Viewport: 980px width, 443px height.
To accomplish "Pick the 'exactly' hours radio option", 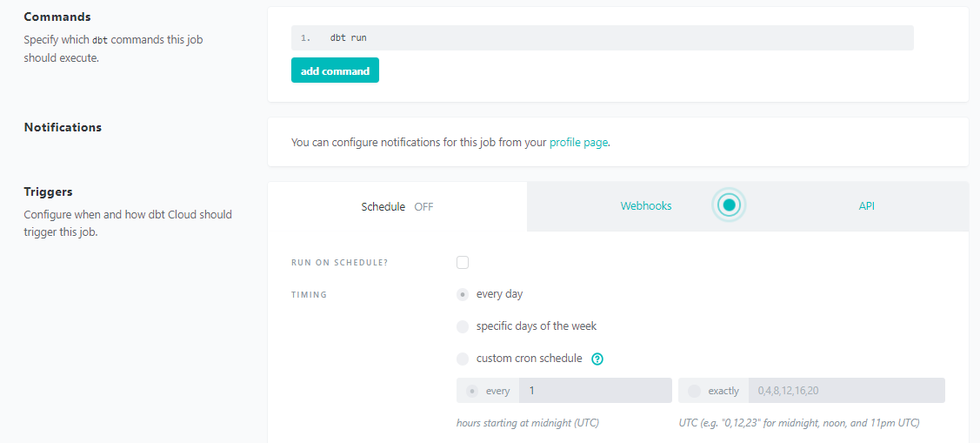I will pos(694,391).
